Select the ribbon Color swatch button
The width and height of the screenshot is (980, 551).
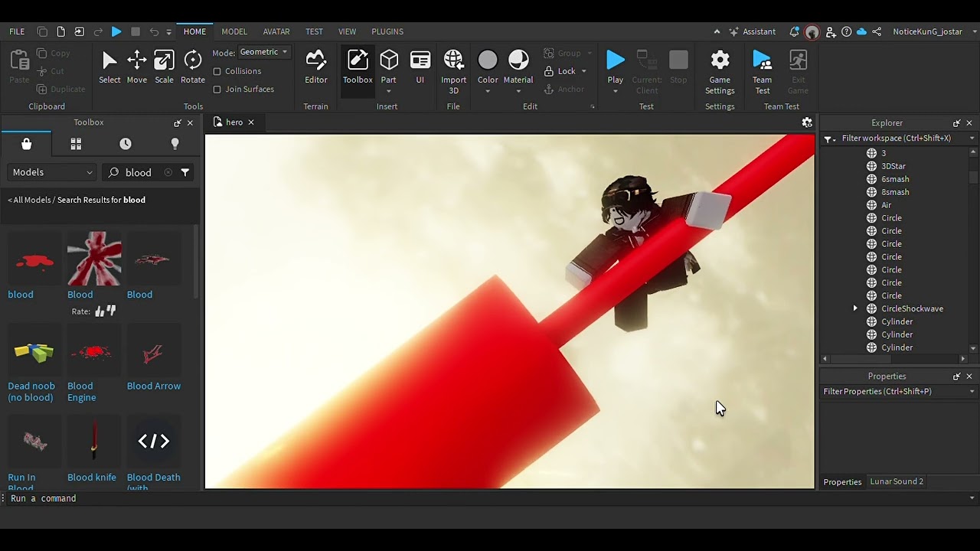pos(488,60)
